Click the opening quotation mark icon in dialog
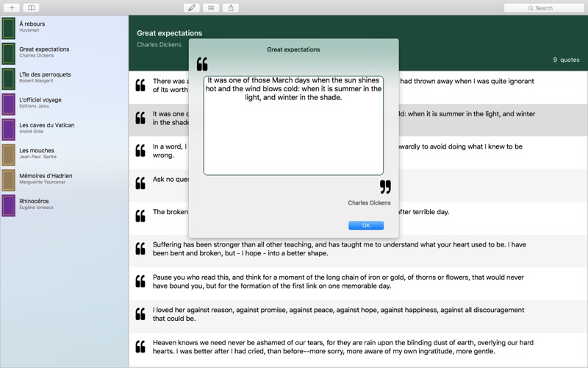588x368 pixels. click(202, 64)
